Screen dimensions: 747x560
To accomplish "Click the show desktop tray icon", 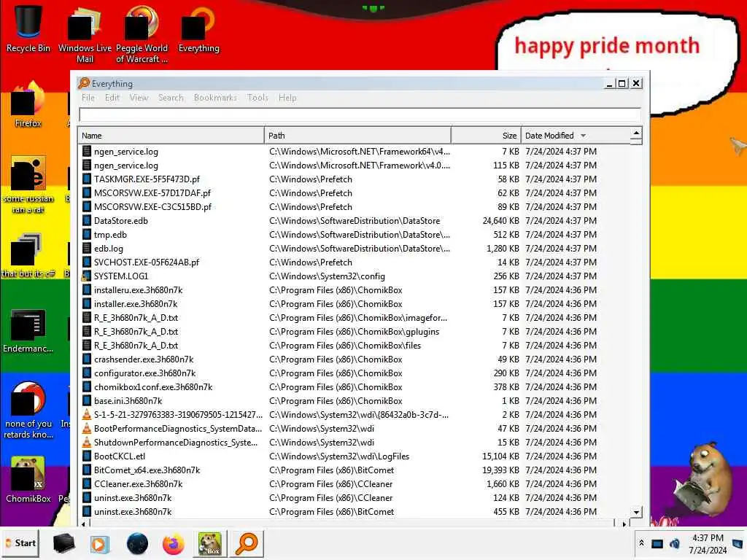I will (x=738, y=543).
